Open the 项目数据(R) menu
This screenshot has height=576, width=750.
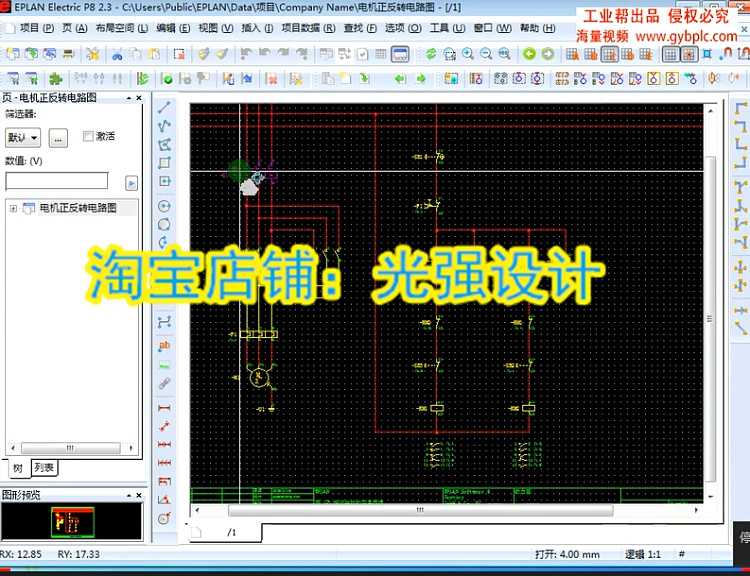point(308,28)
